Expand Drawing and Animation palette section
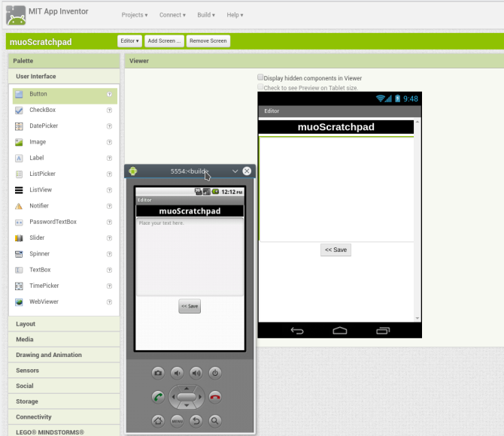This screenshot has height=436, width=504. tap(64, 355)
